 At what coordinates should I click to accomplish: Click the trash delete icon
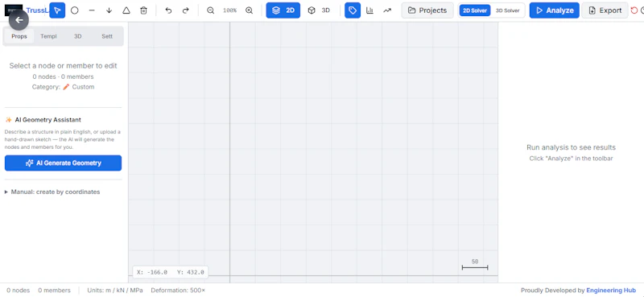coord(143,10)
